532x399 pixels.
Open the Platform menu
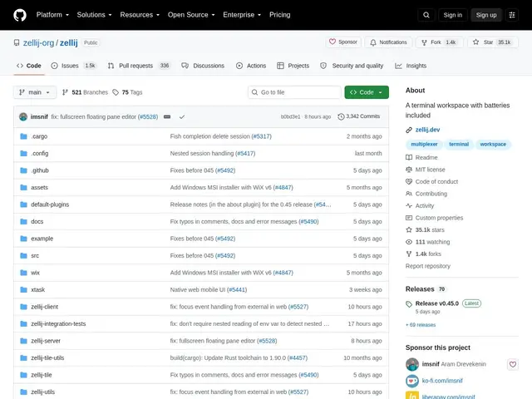click(52, 15)
